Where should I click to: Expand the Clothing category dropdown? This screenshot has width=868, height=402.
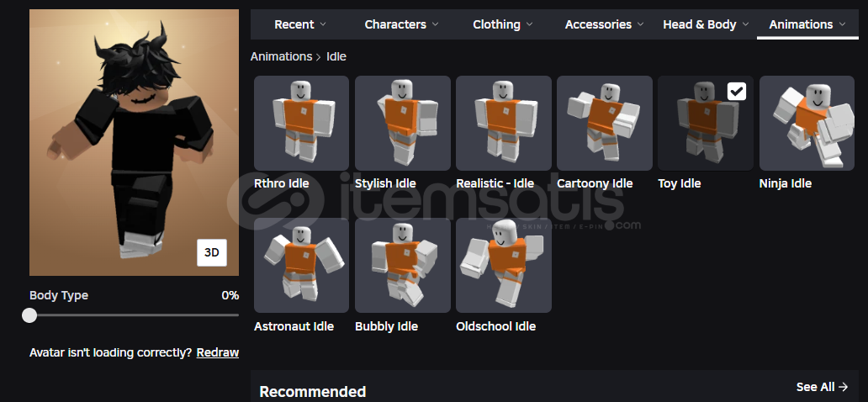pyautogui.click(x=503, y=24)
